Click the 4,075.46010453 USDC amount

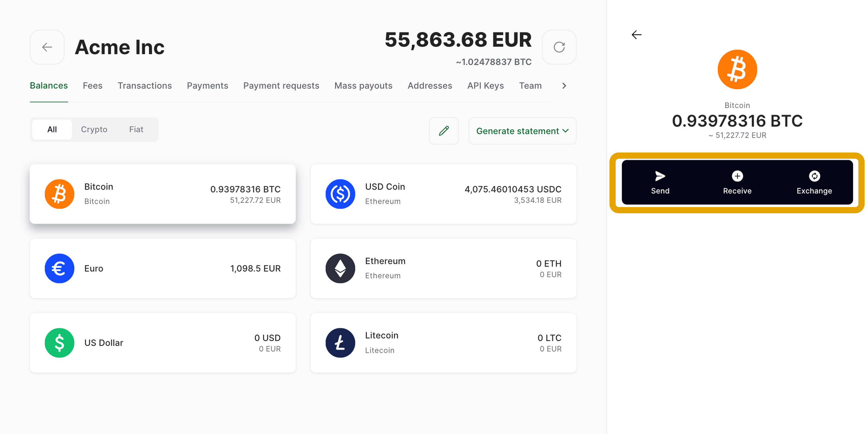[513, 189]
